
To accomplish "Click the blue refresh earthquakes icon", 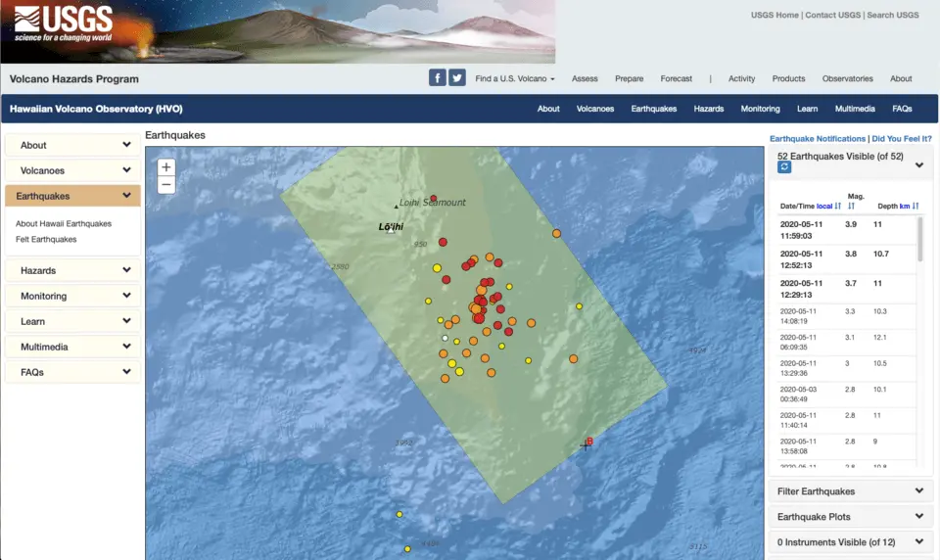I will [784, 167].
